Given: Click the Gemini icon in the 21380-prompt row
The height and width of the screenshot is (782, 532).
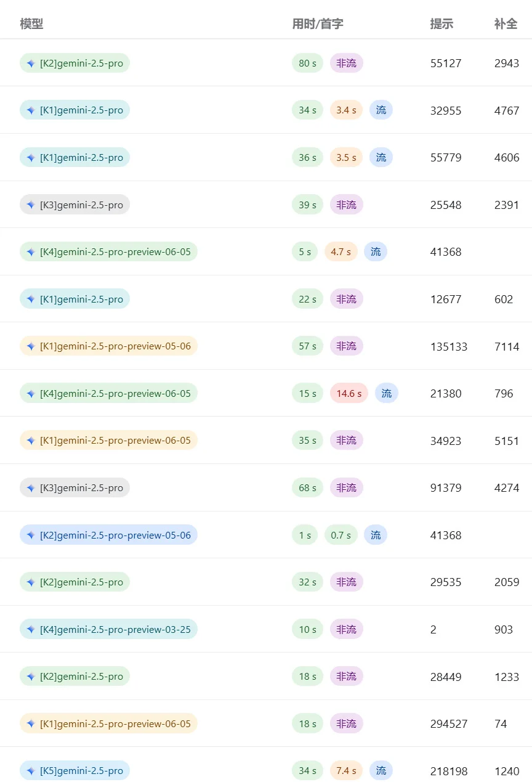Looking at the screenshot, I should click(31, 393).
